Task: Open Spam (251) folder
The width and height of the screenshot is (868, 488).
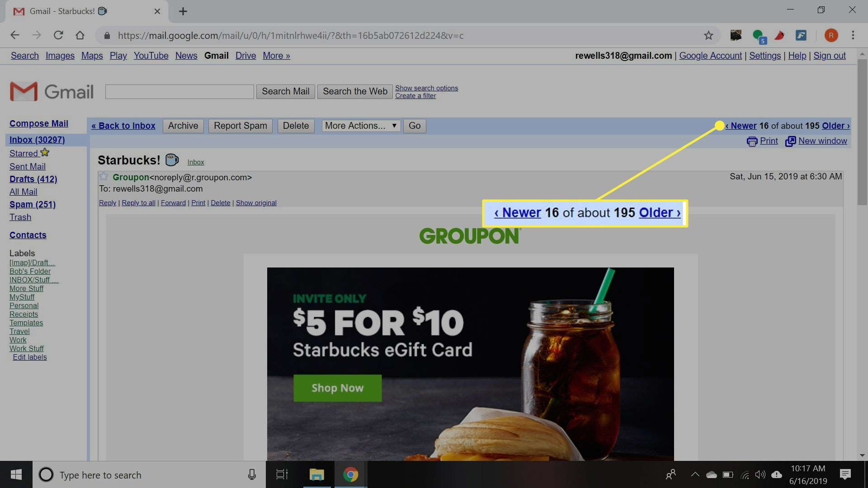Action: pyautogui.click(x=33, y=204)
